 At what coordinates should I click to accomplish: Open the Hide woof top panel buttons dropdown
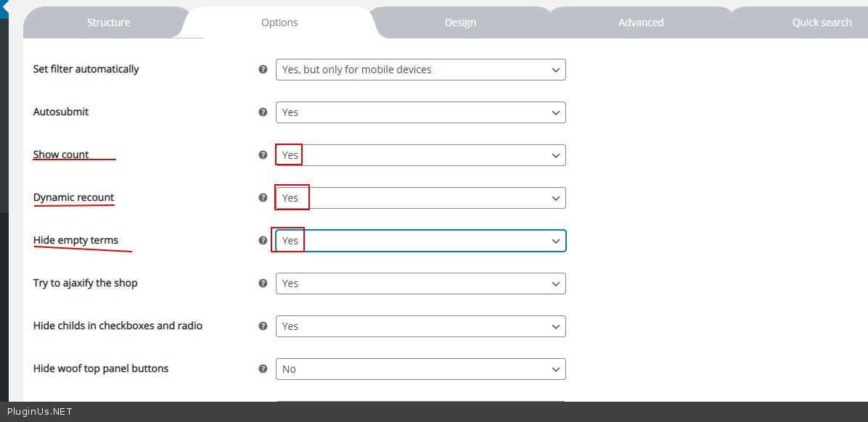click(x=420, y=369)
